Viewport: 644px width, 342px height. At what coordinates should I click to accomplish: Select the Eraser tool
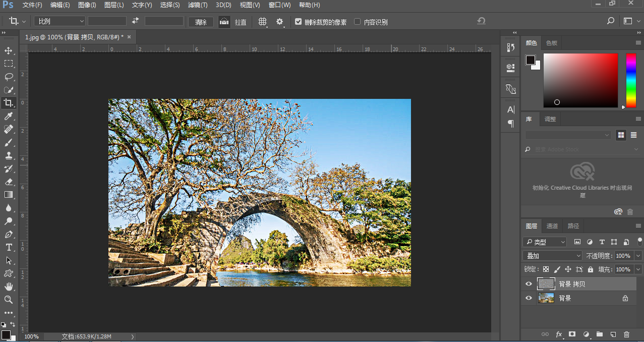coord(9,182)
